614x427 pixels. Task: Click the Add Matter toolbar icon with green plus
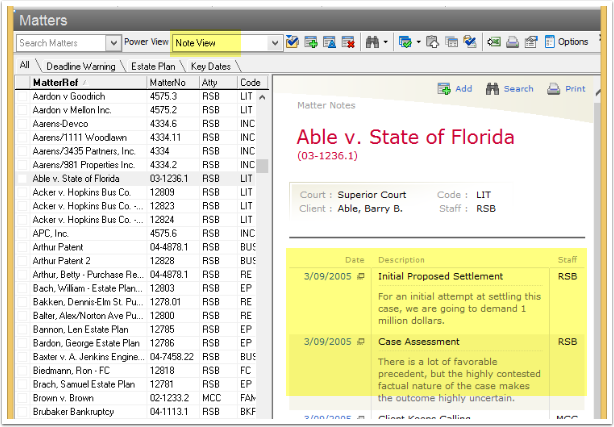pos(311,42)
